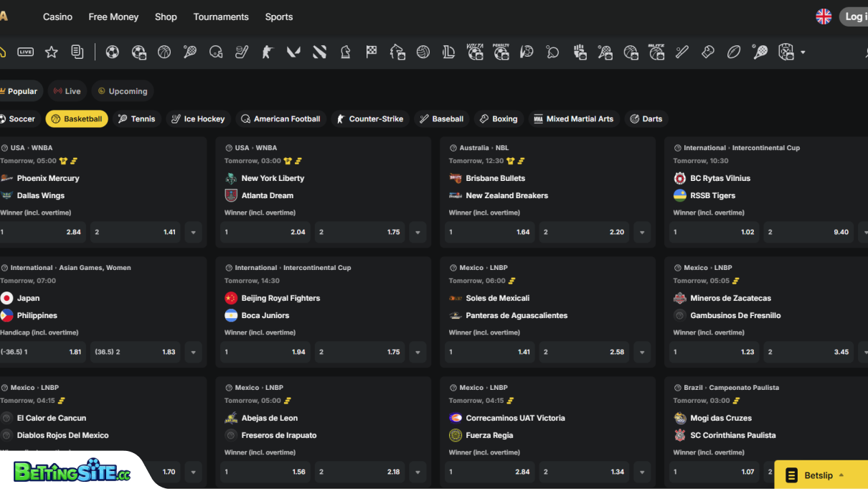Select the ice hockey stick icon
The width and height of the screenshot is (868, 489).
242,52
